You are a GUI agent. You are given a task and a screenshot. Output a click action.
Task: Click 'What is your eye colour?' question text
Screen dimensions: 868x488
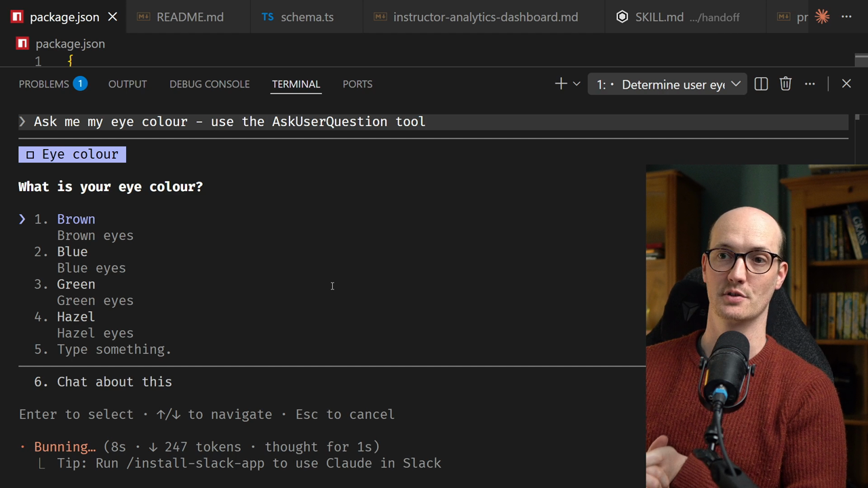pos(111,186)
